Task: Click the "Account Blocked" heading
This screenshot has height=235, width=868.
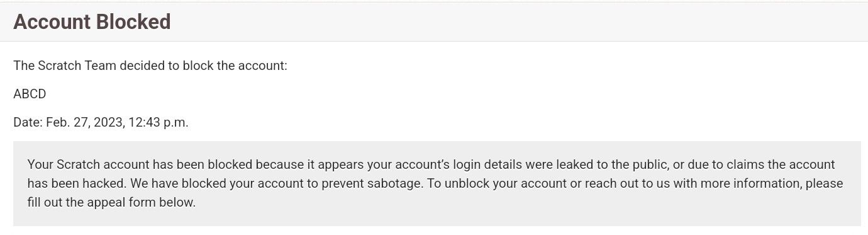Action: [92, 22]
